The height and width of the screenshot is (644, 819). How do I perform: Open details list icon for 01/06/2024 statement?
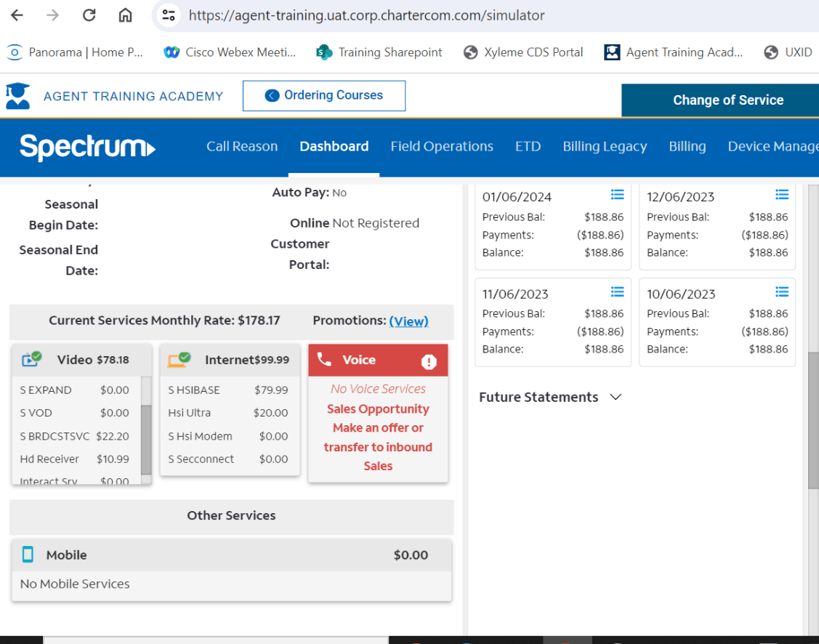(x=617, y=195)
